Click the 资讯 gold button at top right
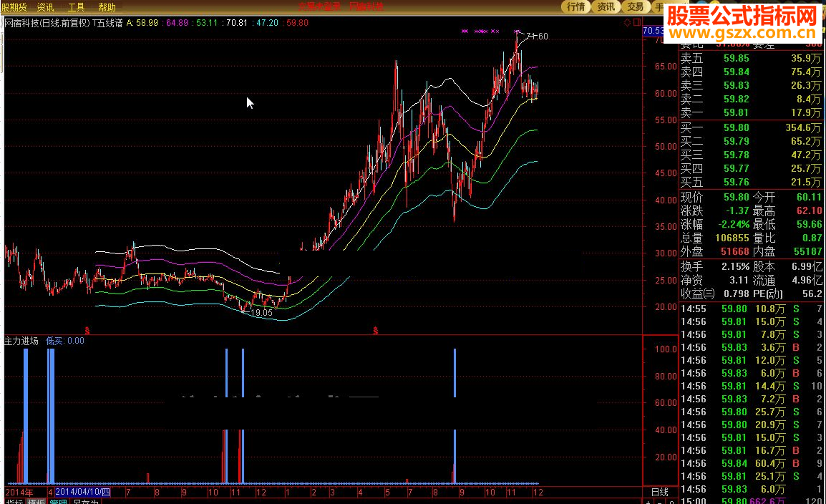 click(x=606, y=7)
